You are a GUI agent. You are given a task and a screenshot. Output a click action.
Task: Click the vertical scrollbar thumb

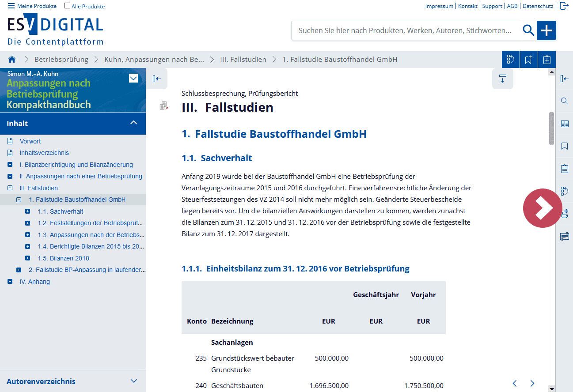point(551,128)
